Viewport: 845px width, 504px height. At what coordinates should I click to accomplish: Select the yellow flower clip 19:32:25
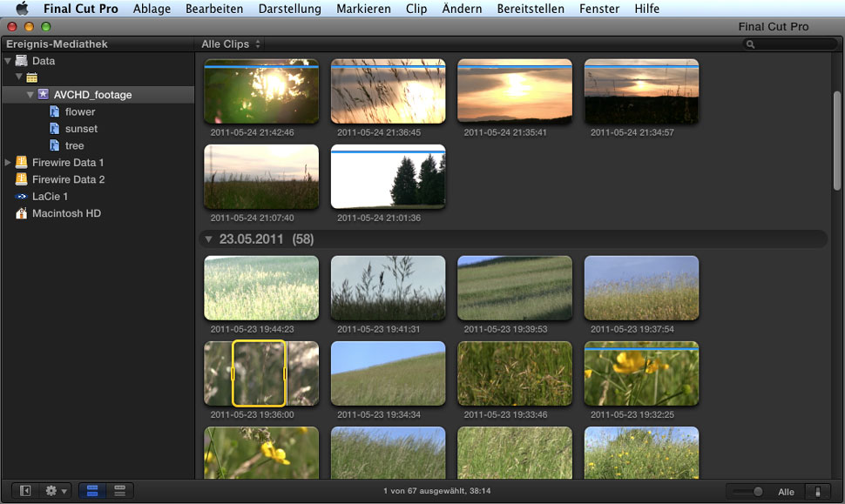point(641,373)
